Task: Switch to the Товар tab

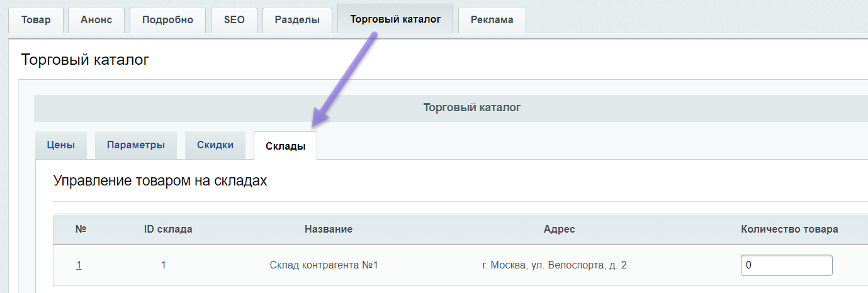Action: [36, 19]
